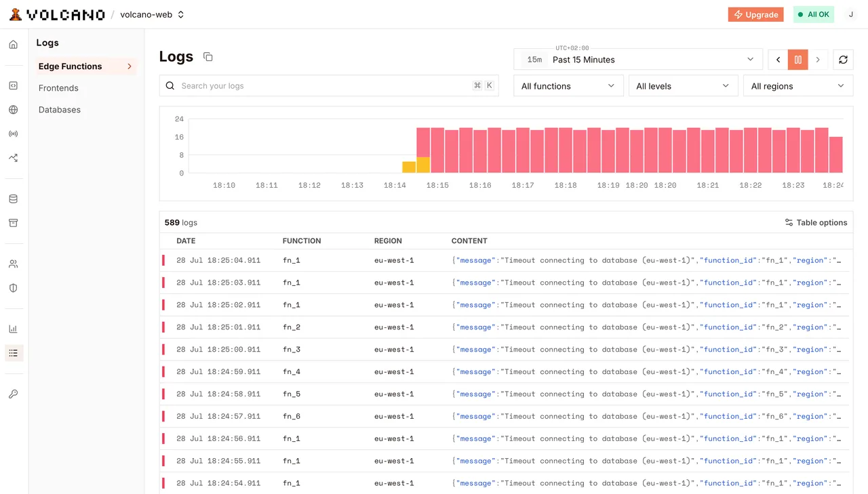Focus the Search your logs field
The image size is (868, 494).
click(x=329, y=86)
